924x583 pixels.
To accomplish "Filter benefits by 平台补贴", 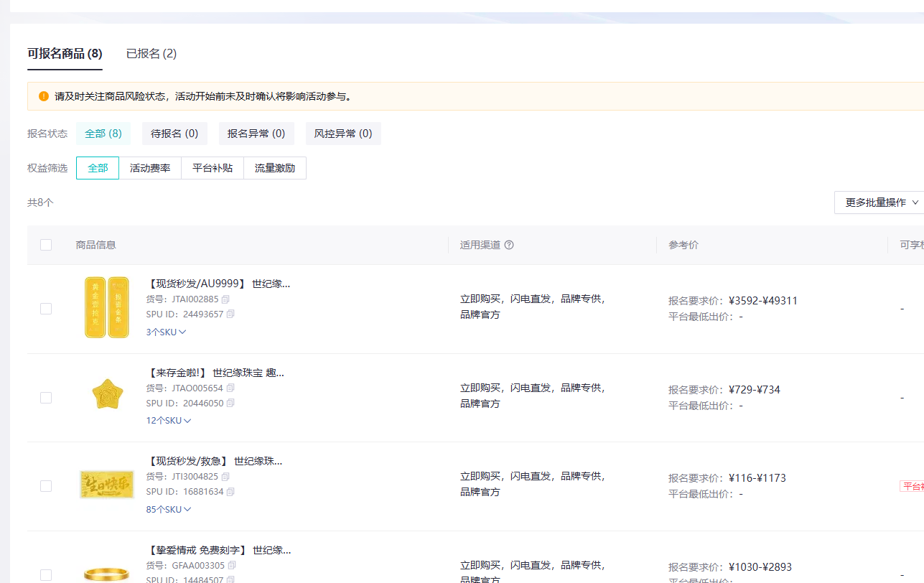I will 213,168.
